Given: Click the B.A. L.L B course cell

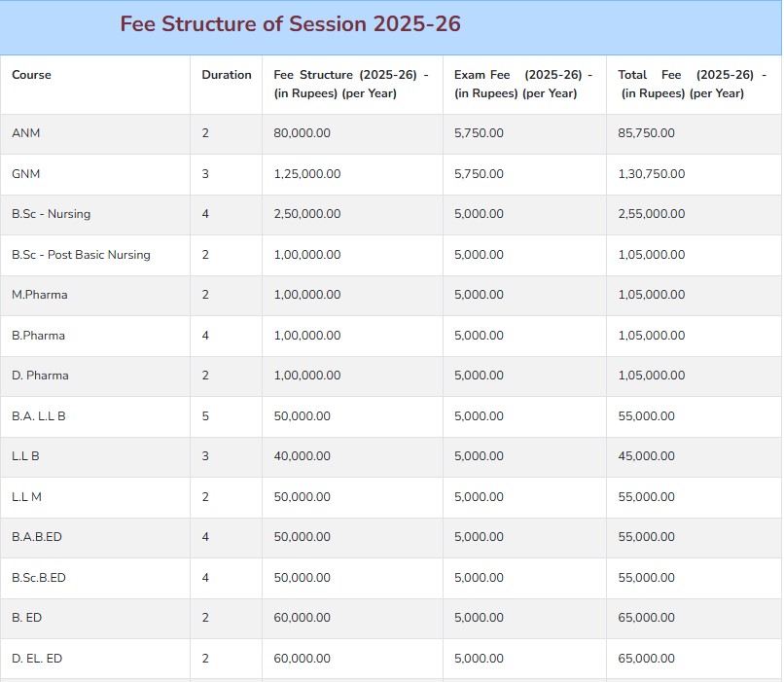Looking at the screenshot, I should click(39, 416).
